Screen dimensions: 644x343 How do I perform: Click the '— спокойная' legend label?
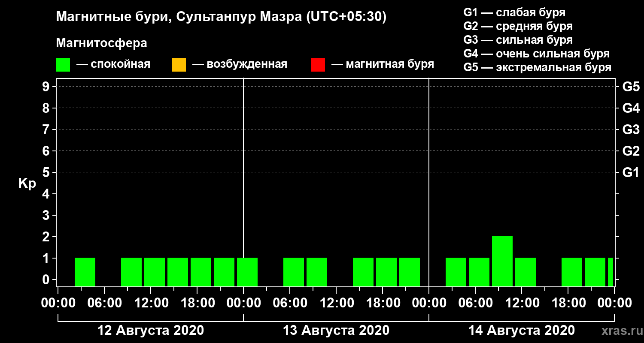tap(113, 64)
